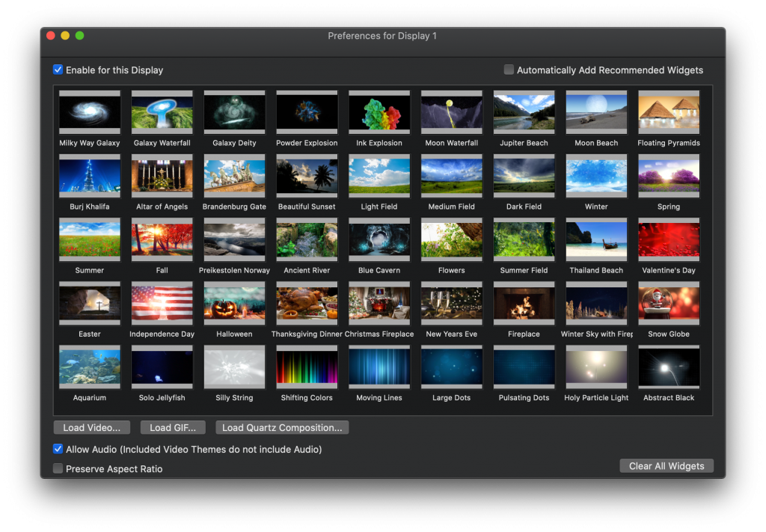Pick the Solo Jellyfish theme
This screenshot has width=766, height=532.
tap(162, 367)
